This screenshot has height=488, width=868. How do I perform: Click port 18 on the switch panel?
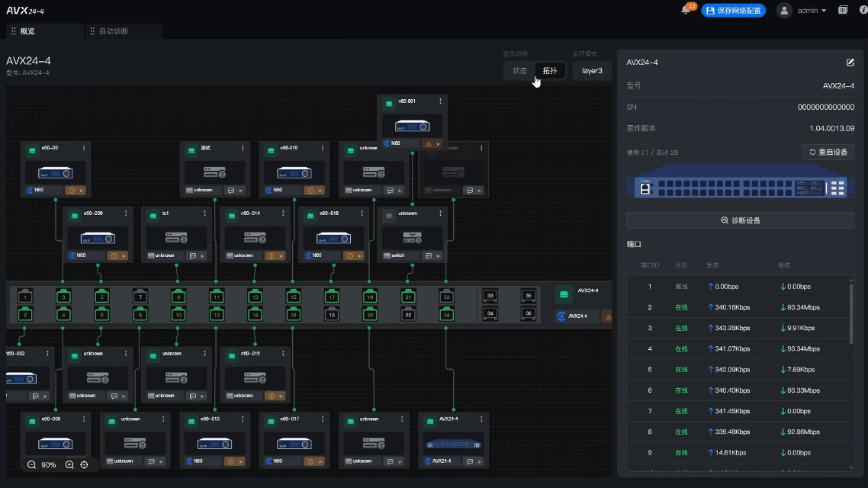click(332, 315)
